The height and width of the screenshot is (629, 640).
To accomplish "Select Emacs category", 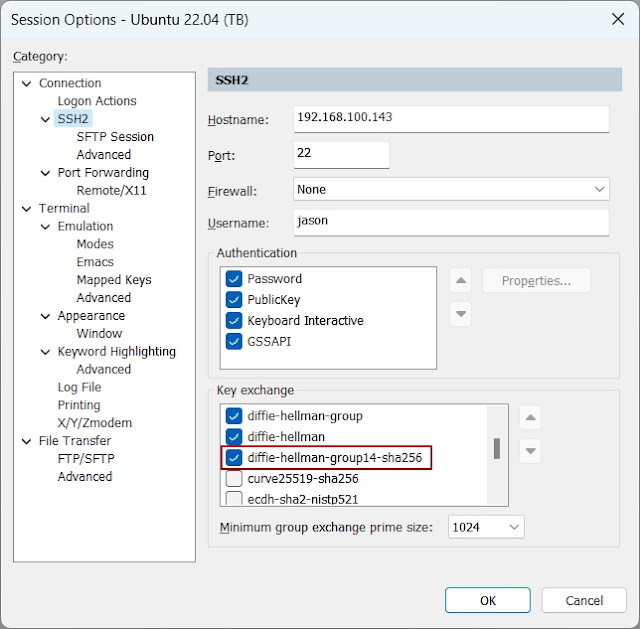I will [x=95, y=262].
